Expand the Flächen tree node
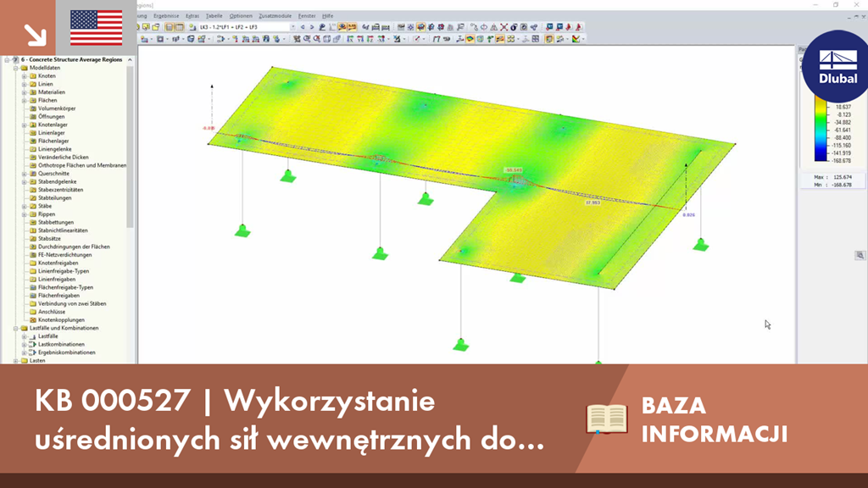The width and height of the screenshot is (868, 488). pyautogui.click(x=25, y=100)
